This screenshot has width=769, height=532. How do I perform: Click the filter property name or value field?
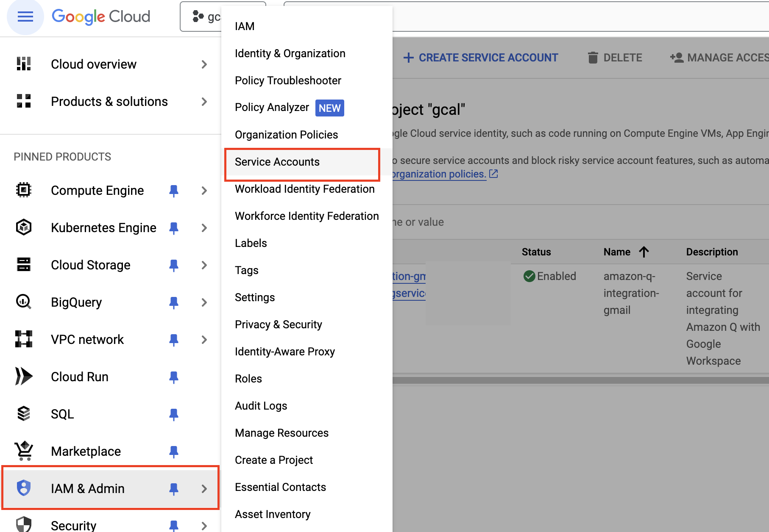point(581,222)
